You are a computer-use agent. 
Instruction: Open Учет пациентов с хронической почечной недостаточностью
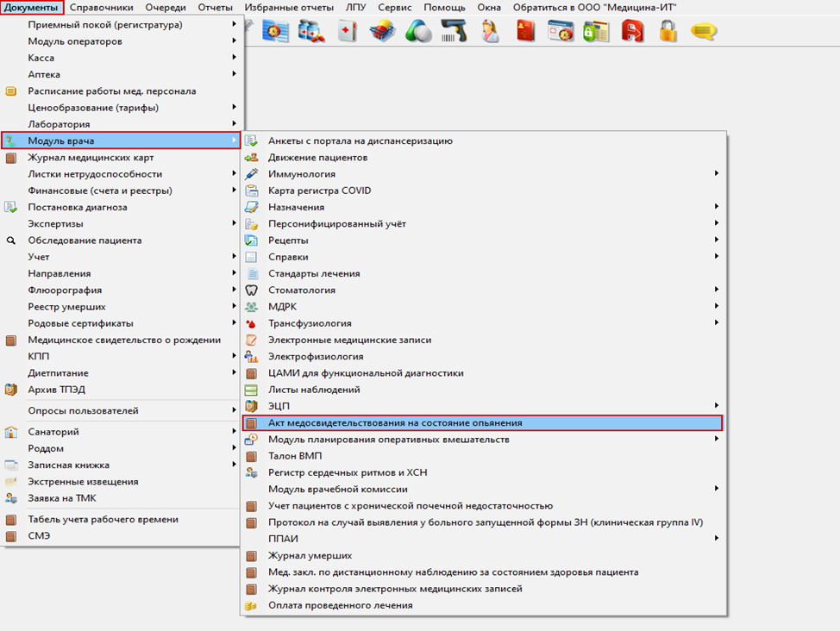[484, 506]
